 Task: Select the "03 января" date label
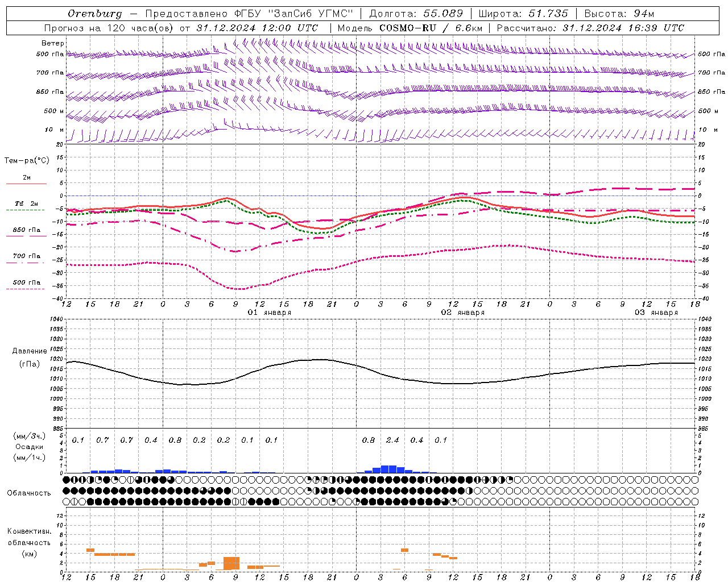tap(656, 313)
